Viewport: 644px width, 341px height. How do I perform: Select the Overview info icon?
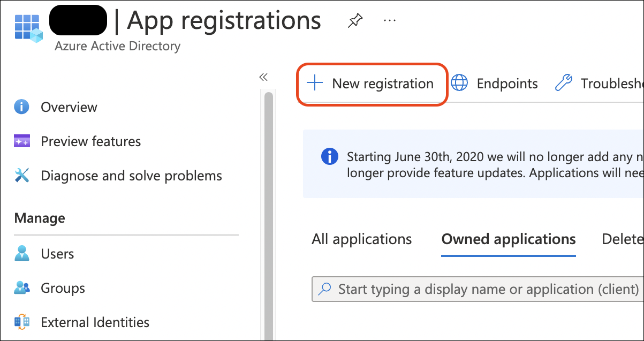click(x=21, y=107)
